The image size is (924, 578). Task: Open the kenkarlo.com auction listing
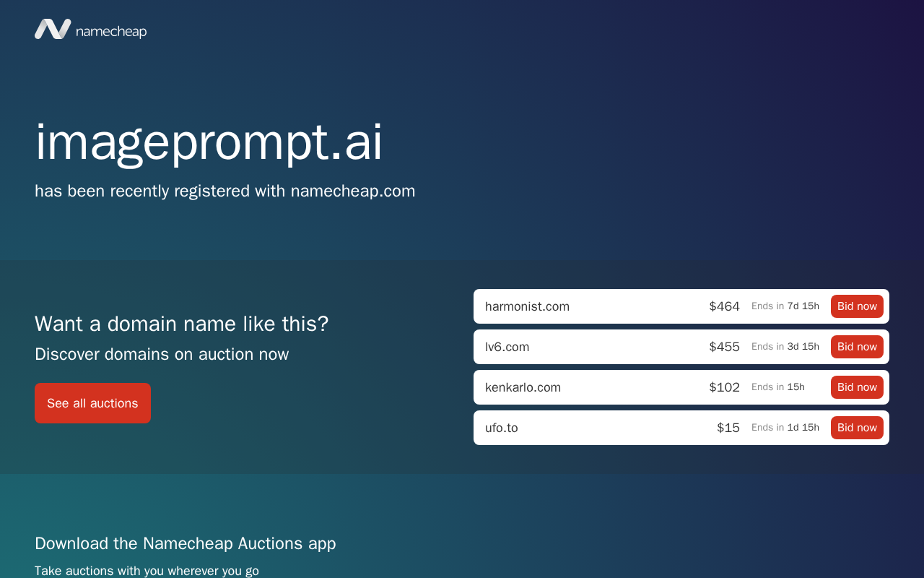(x=523, y=387)
